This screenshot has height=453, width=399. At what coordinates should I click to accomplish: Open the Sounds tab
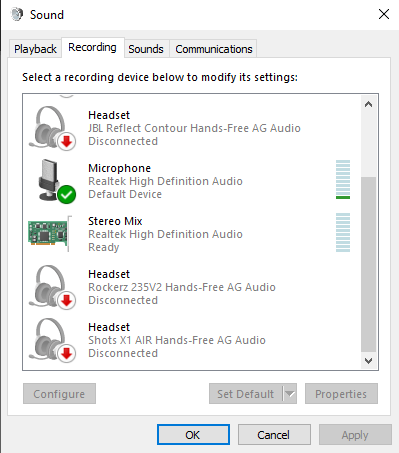click(x=146, y=49)
